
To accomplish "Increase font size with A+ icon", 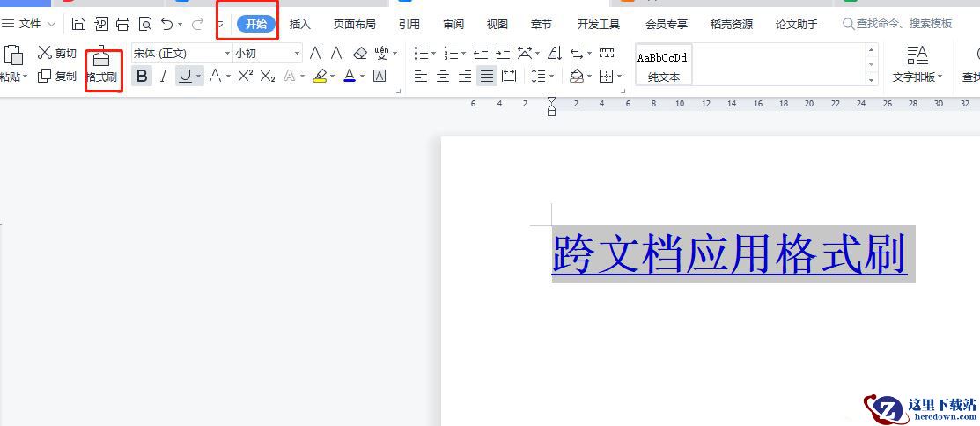I will (x=317, y=53).
